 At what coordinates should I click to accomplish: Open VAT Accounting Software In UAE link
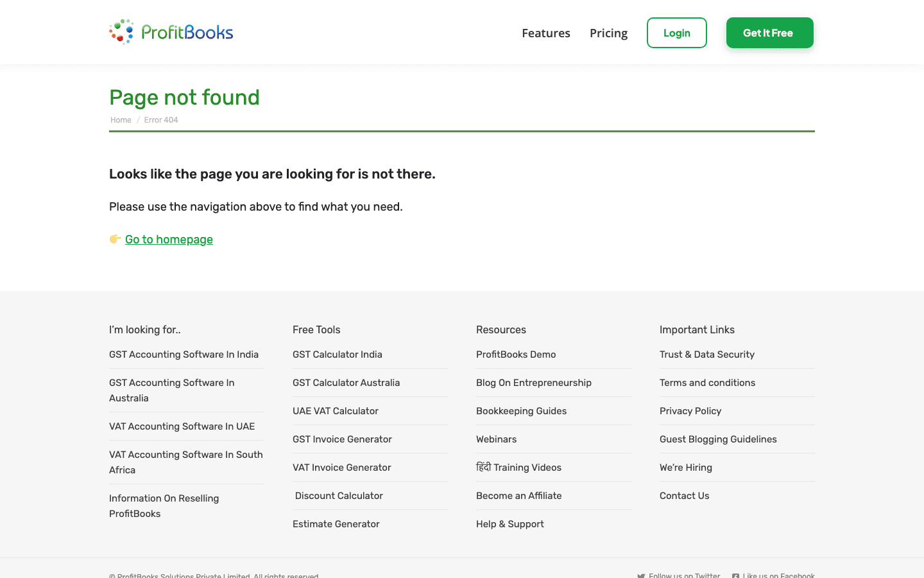click(182, 426)
